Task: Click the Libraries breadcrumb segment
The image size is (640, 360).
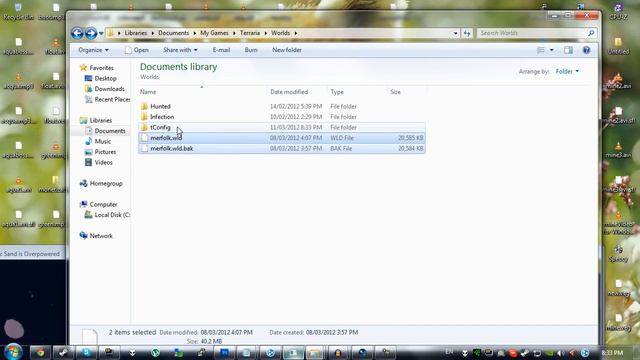Action: pos(136,33)
